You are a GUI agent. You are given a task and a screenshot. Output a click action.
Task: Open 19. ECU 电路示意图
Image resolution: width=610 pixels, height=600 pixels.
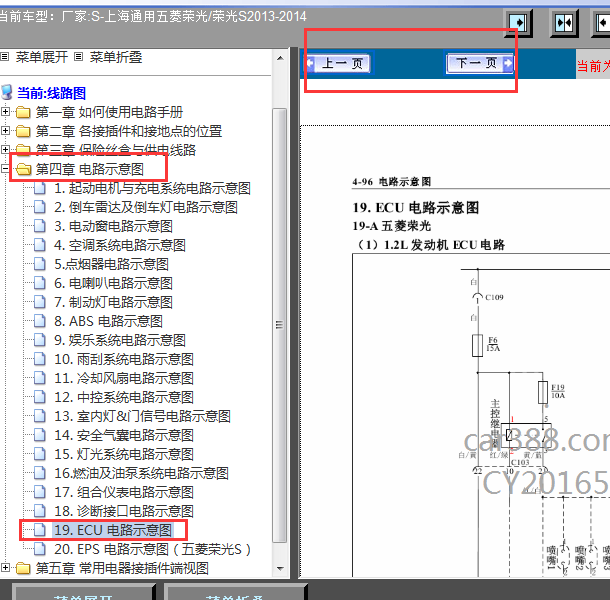pos(113,530)
